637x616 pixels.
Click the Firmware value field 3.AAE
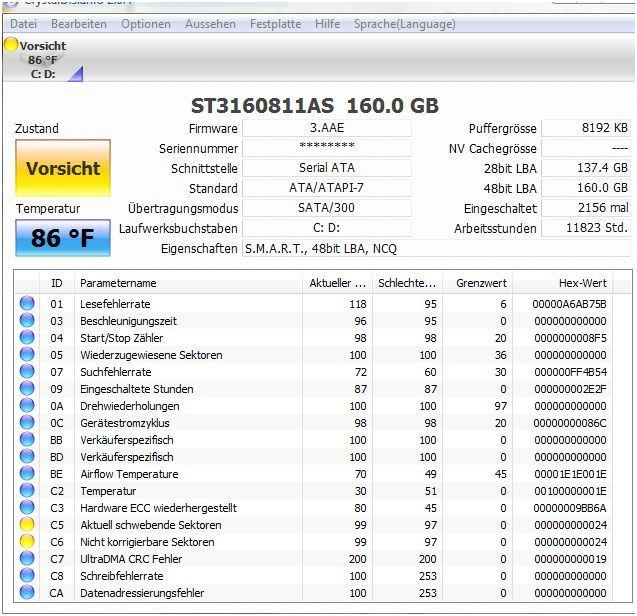[x=327, y=128]
